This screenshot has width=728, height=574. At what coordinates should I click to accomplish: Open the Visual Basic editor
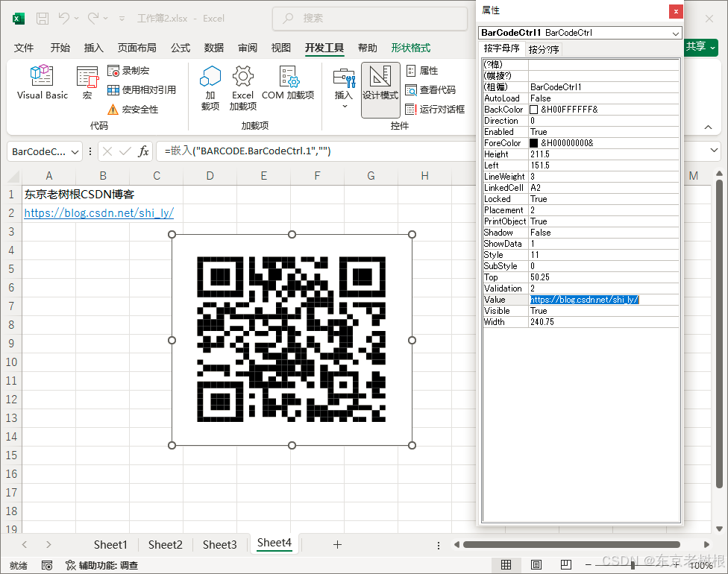[x=43, y=83]
